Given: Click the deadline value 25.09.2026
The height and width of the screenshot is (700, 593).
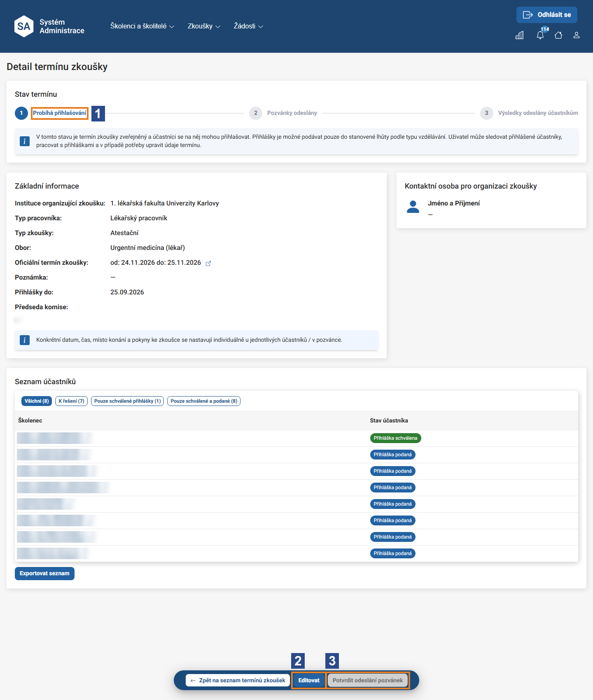Looking at the screenshot, I should (x=127, y=292).
